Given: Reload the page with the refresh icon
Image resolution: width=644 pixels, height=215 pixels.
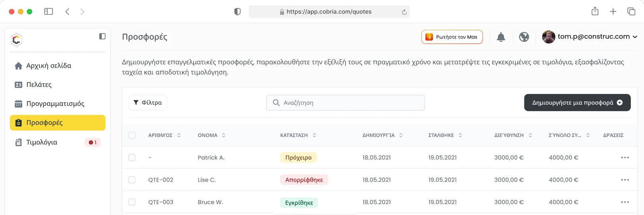Looking at the screenshot, I should pos(404,12).
